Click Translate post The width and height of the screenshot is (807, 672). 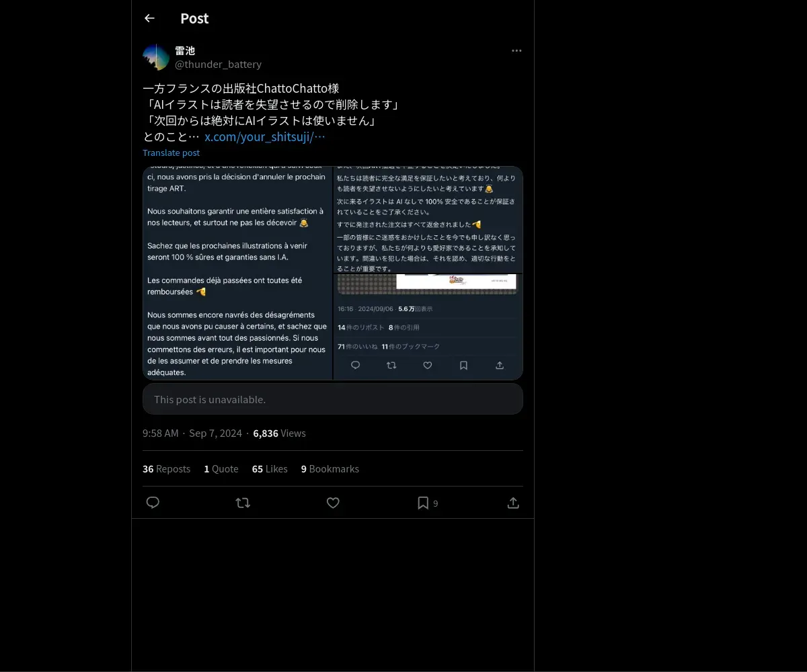tap(171, 153)
